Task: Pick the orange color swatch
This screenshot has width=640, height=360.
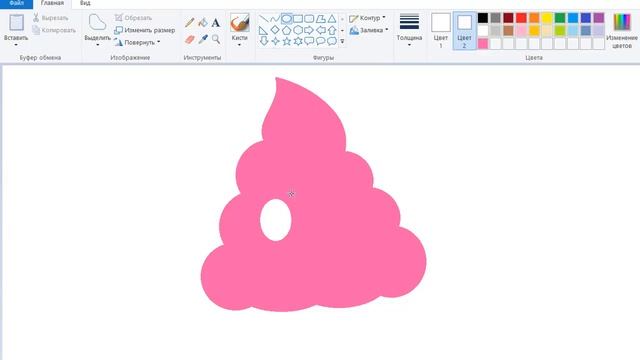Action: 534,18
